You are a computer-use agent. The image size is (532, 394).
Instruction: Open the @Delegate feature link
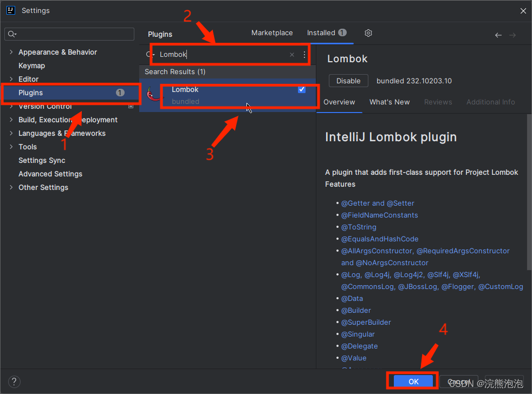[359, 346]
